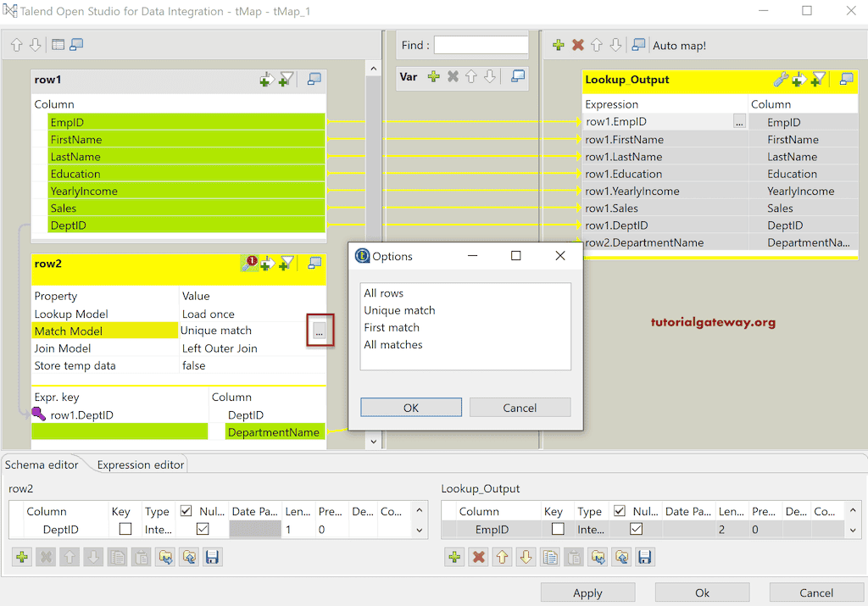Click the Auto map! button
The width and height of the screenshot is (868, 606).
point(679,46)
